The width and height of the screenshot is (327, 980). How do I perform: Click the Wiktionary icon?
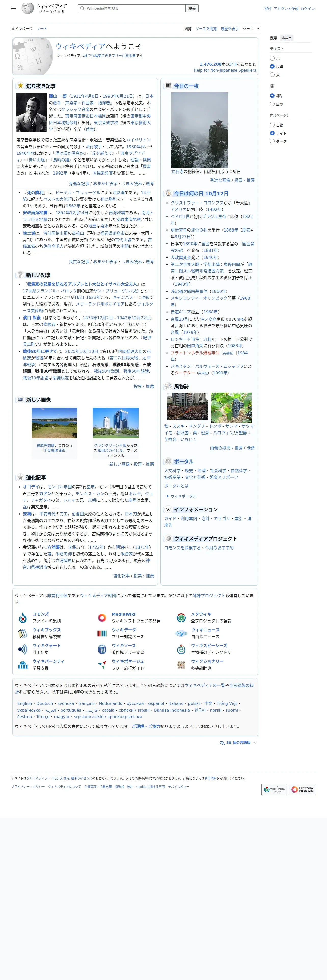point(181,665)
